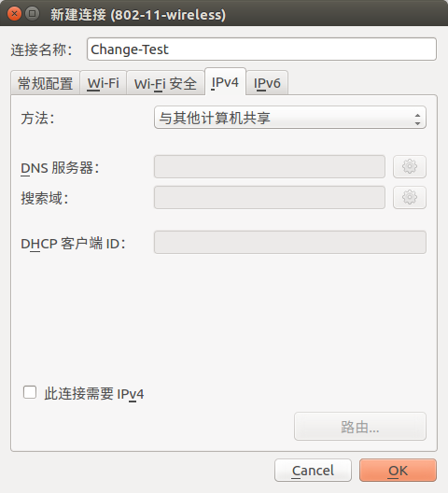Close the 新建连接 dialog window

point(14,14)
